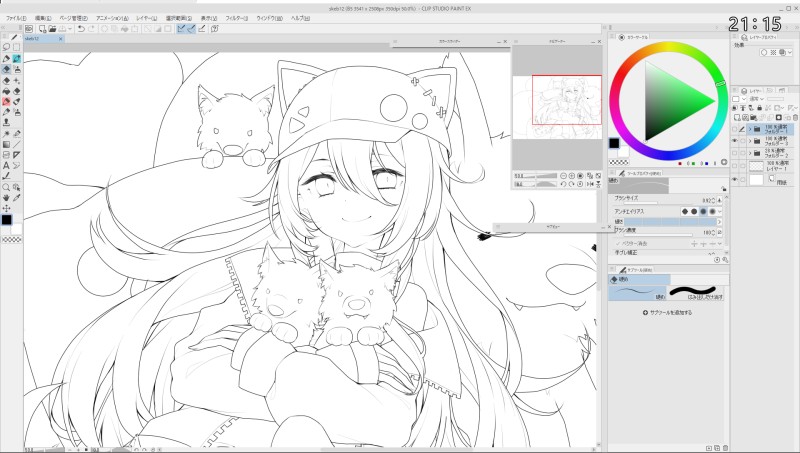Image resolution: width=800 pixels, height=453 pixels.
Task: Open the 編集 menu
Action: pyautogui.click(x=43, y=18)
